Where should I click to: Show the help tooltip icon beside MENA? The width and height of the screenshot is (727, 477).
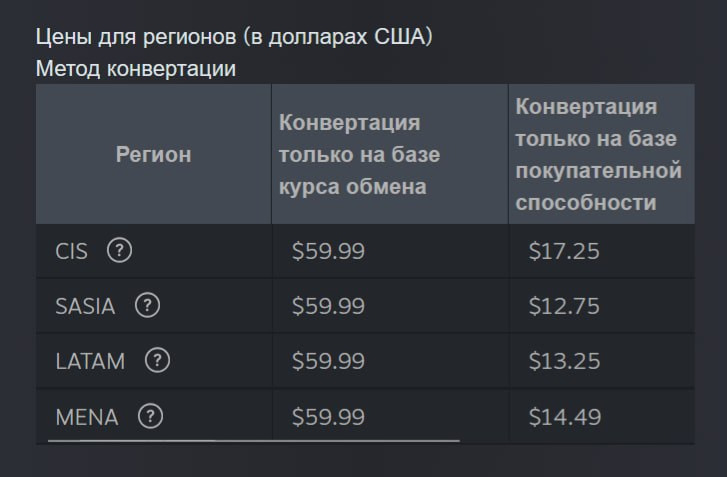[x=150, y=416]
